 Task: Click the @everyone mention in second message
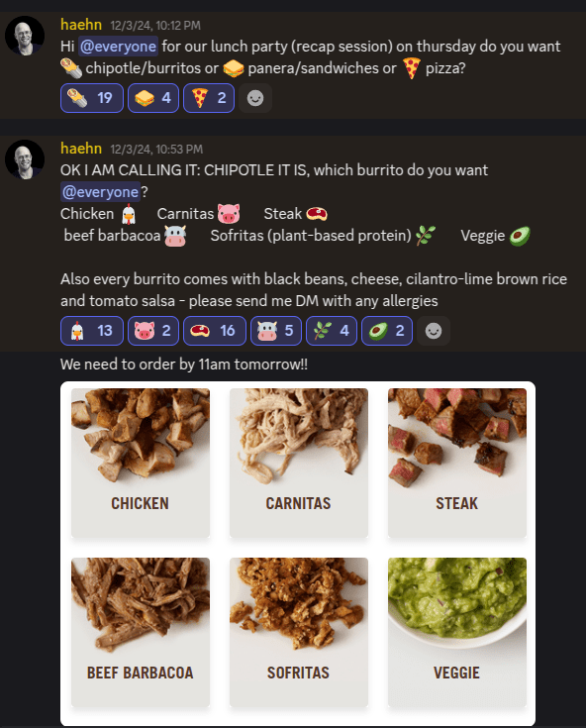click(x=100, y=192)
